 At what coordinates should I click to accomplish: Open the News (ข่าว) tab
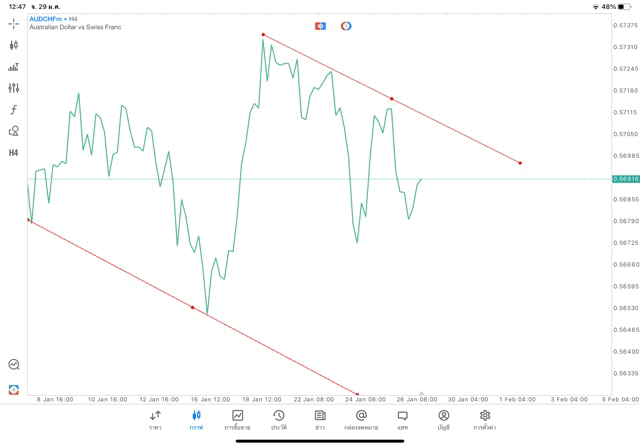tap(320, 419)
